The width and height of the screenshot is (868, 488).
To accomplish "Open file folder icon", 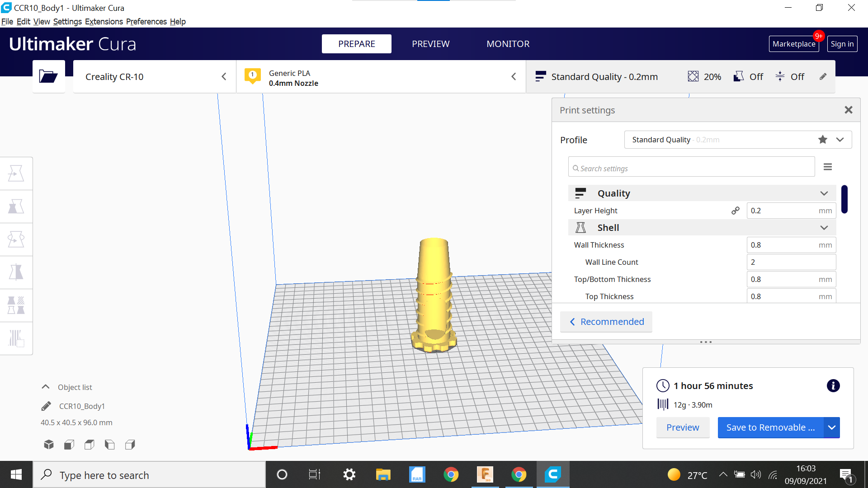I will click(x=48, y=76).
